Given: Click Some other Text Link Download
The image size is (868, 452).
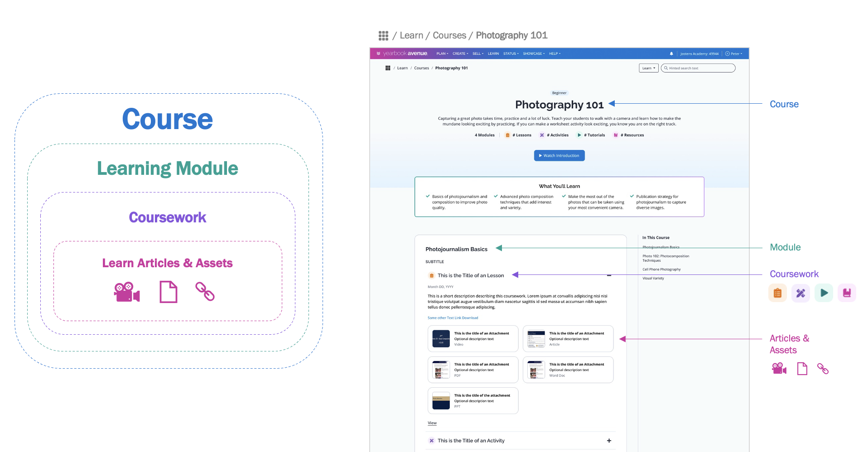Looking at the screenshot, I should tap(453, 318).
